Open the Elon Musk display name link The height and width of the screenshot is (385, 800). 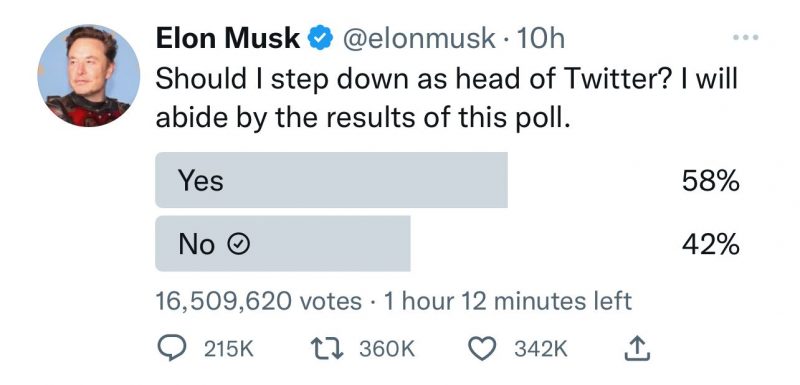[228, 39]
